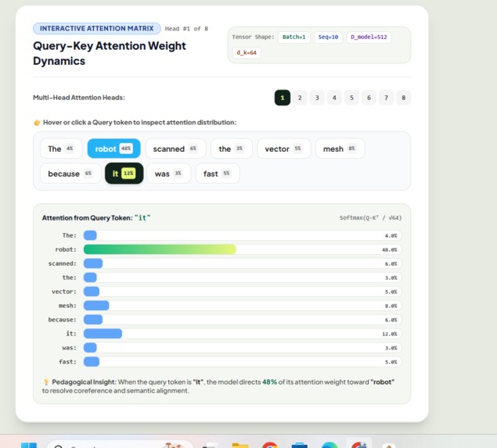Click the green 48% in the insight
This screenshot has height=448, width=497.
[269, 382]
